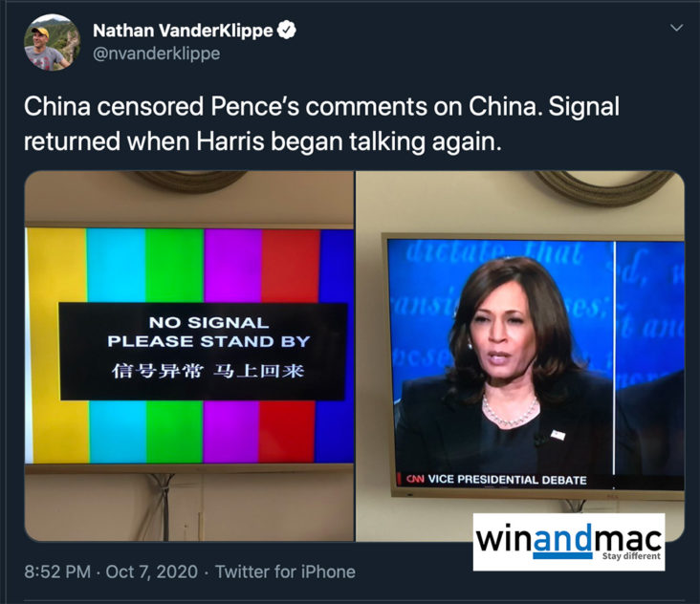Viewport: 700px width, 604px height.
Task: Open the Nathan VanderKlippe display name link
Action: click(x=183, y=31)
